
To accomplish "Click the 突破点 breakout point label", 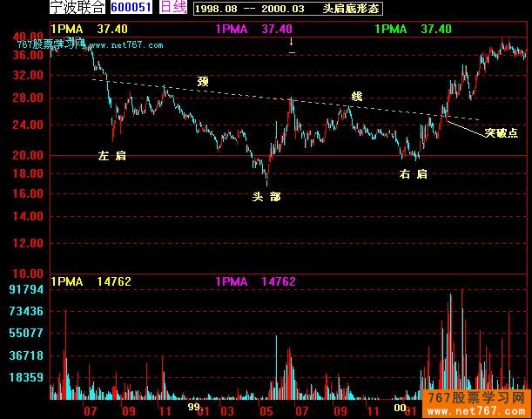I will tap(502, 132).
